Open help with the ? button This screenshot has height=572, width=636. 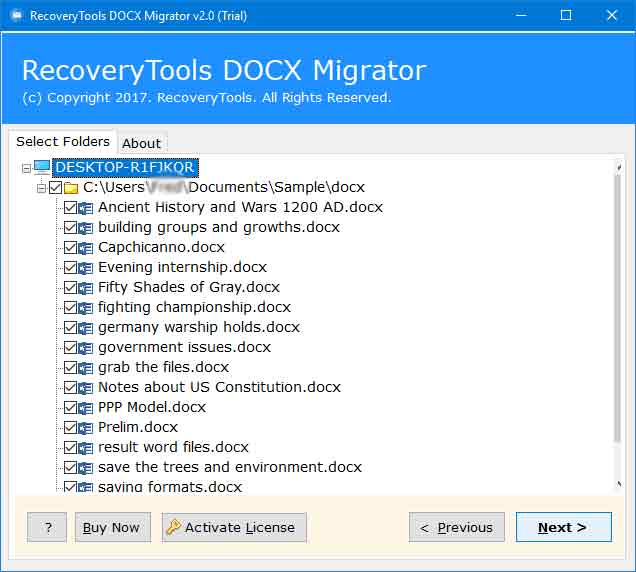tap(47, 527)
